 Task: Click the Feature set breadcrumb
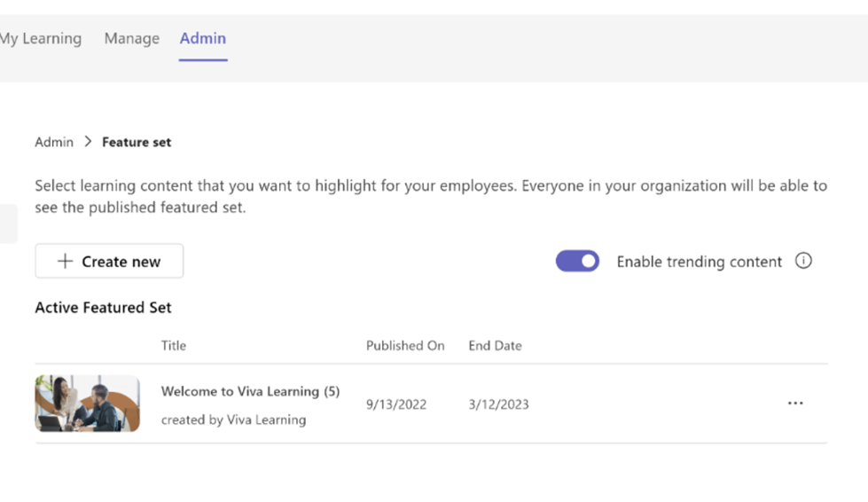(x=137, y=142)
